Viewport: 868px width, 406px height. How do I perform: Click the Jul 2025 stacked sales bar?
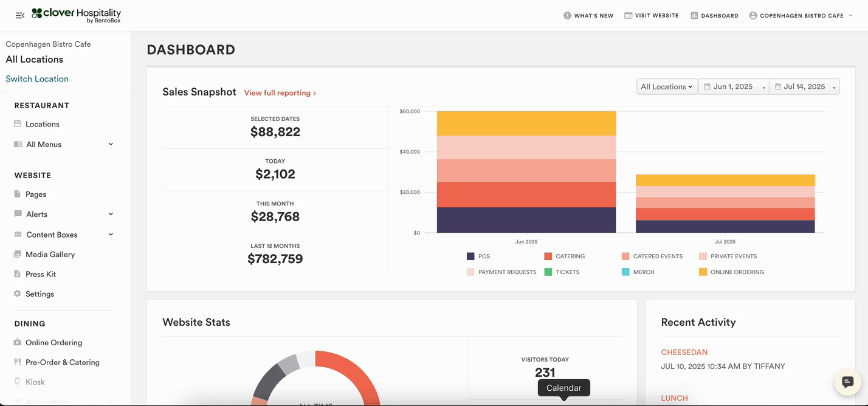tap(725, 204)
